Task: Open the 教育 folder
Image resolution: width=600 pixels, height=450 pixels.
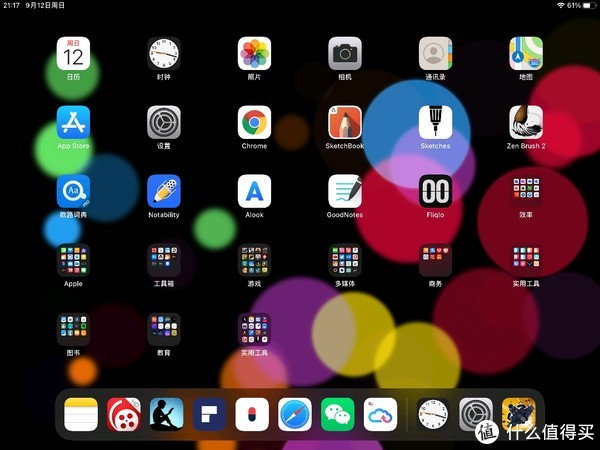Action: [x=164, y=329]
